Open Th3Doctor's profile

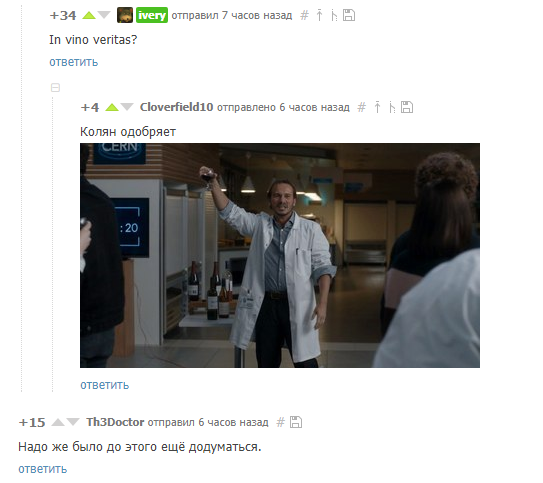pyautogui.click(x=115, y=422)
